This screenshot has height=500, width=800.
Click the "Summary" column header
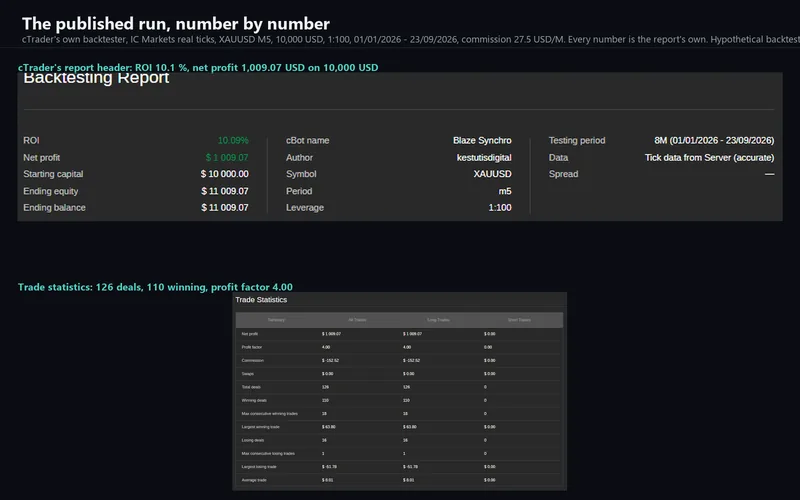coord(276,320)
